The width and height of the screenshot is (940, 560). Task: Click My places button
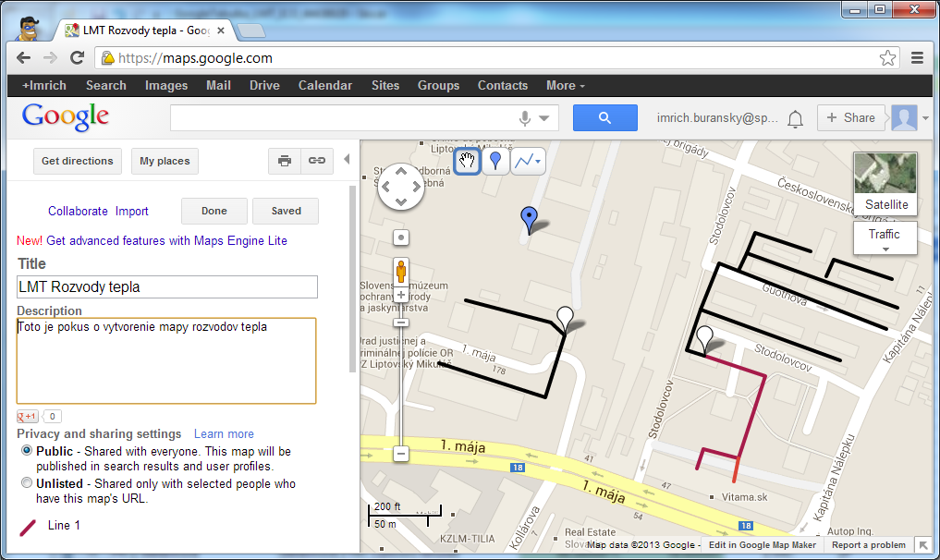pos(165,161)
